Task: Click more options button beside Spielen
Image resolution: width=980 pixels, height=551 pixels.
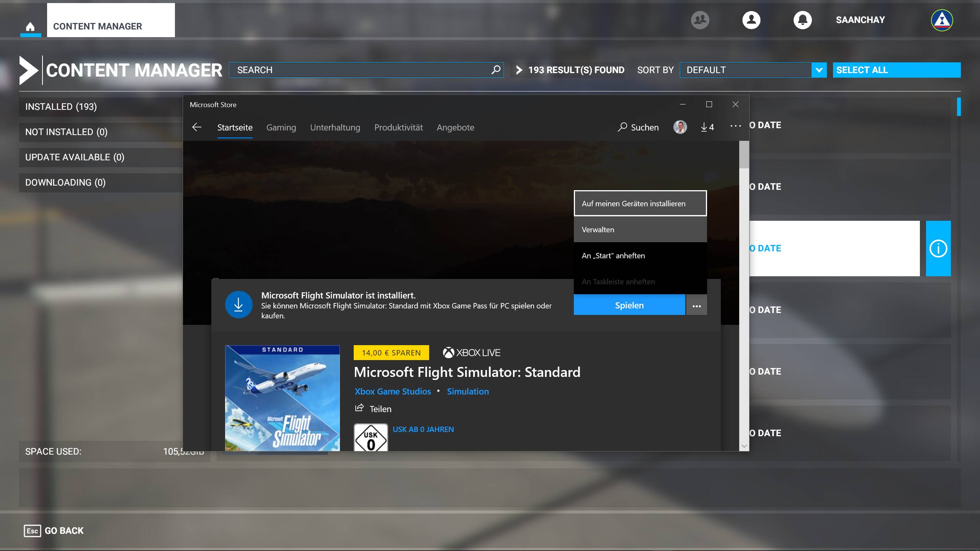Action: click(x=696, y=306)
